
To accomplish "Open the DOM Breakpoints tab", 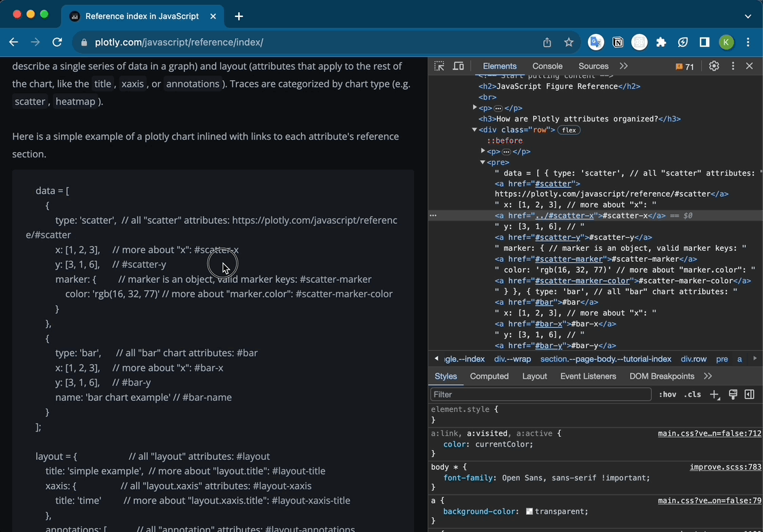I will (x=661, y=377).
